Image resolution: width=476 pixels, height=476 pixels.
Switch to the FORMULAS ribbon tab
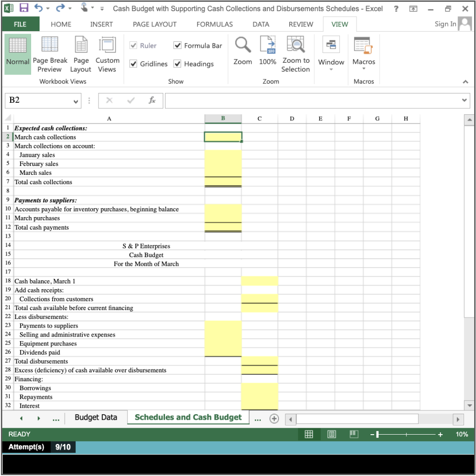(214, 24)
